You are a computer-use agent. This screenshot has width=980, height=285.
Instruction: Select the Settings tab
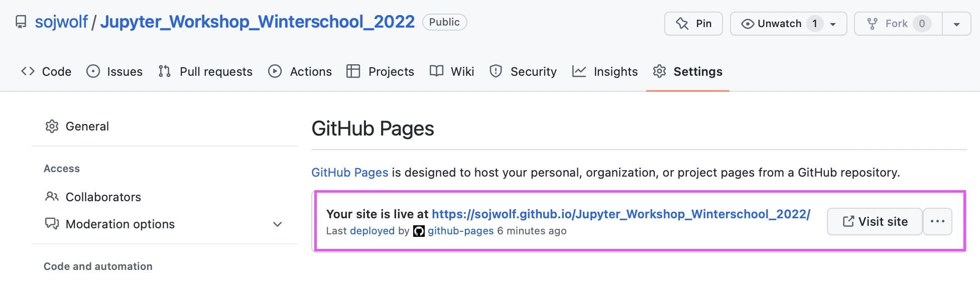688,71
